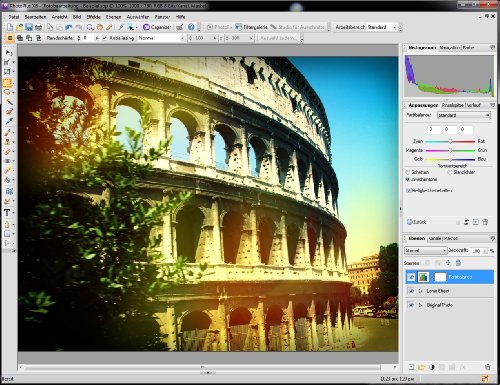The width and height of the screenshot is (500, 385).
Task: Open the Arbeitsbereich Standard dropdown
Action: click(x=382, y=27)
